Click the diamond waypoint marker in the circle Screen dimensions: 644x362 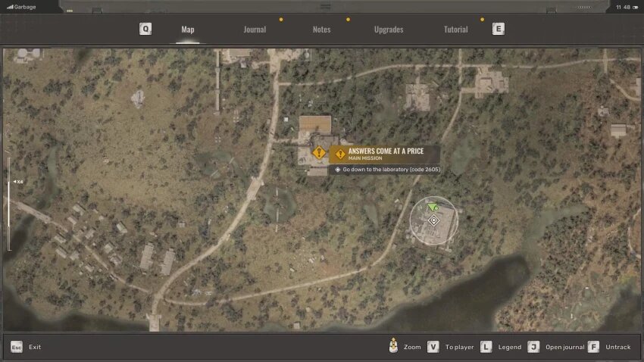coord(433,221)
